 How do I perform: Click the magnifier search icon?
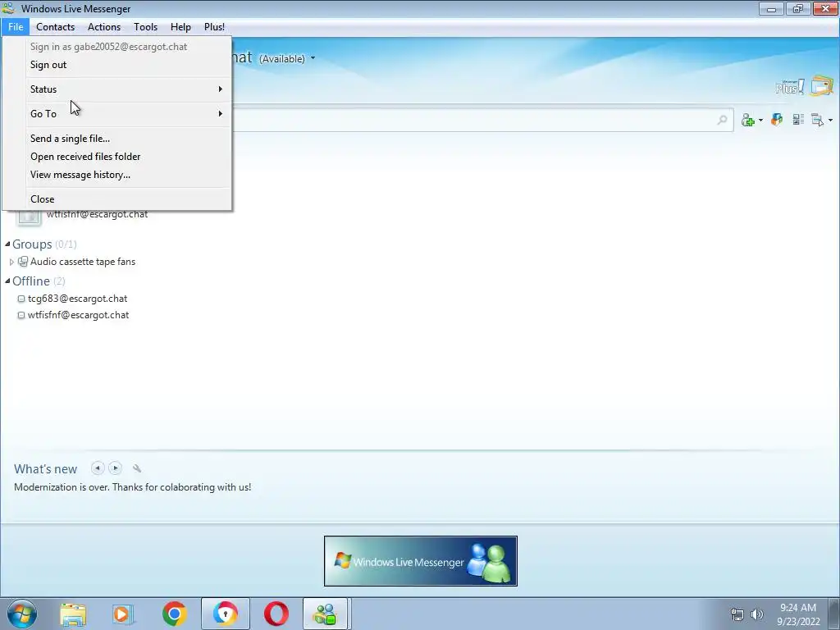[x=722, y=120]
